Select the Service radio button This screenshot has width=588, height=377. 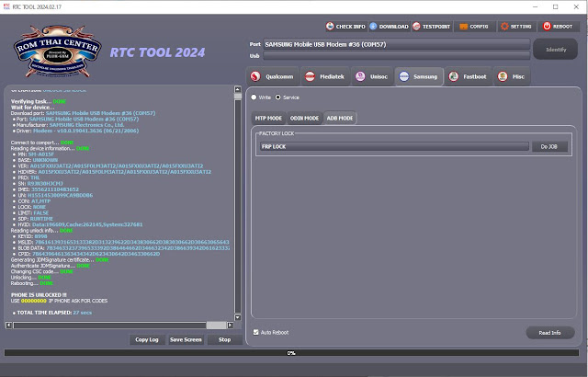click(277, 97)
